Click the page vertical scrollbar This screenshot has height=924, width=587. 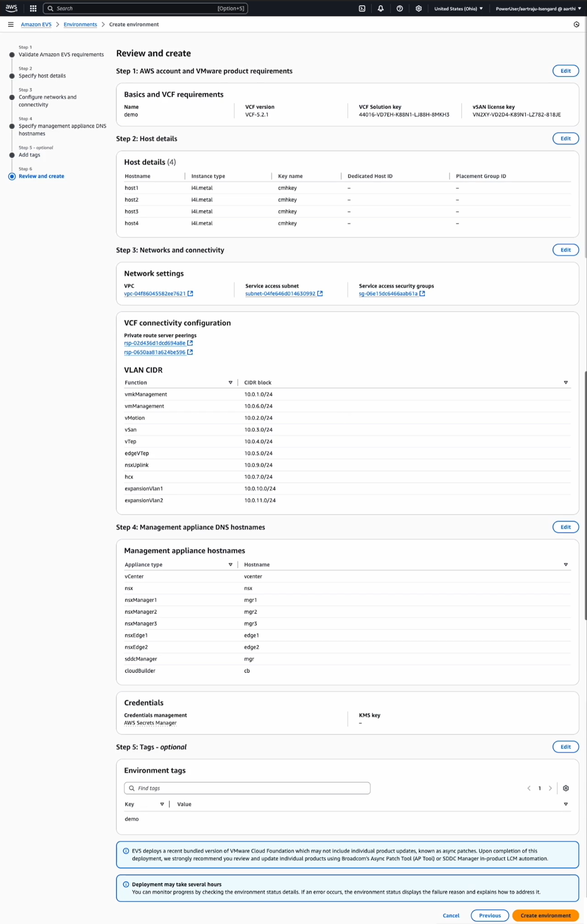[585, 496]
